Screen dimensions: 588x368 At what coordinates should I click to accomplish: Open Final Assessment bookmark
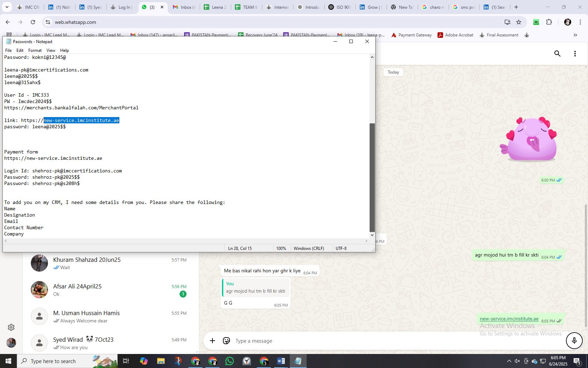[499, 35]
